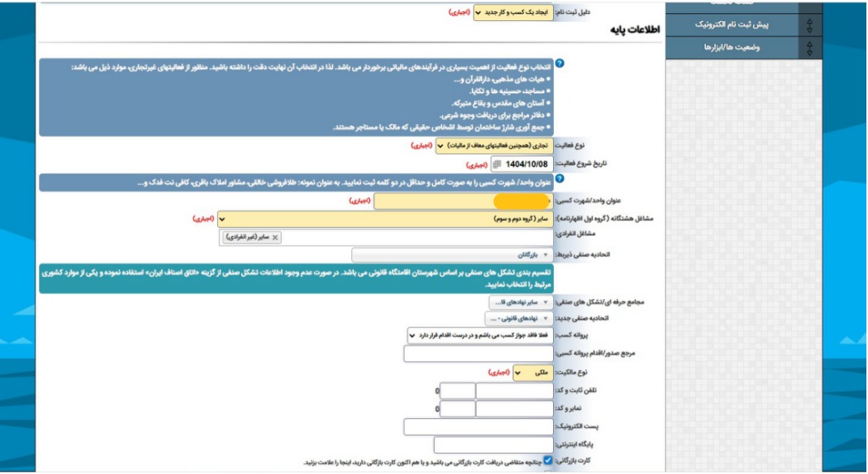Image resolution: width=868 pixels, height=474 pixels.
Task: Click the مرجع صدور/اقدام پروانه کسبی field
Action: tap(479, 353)
